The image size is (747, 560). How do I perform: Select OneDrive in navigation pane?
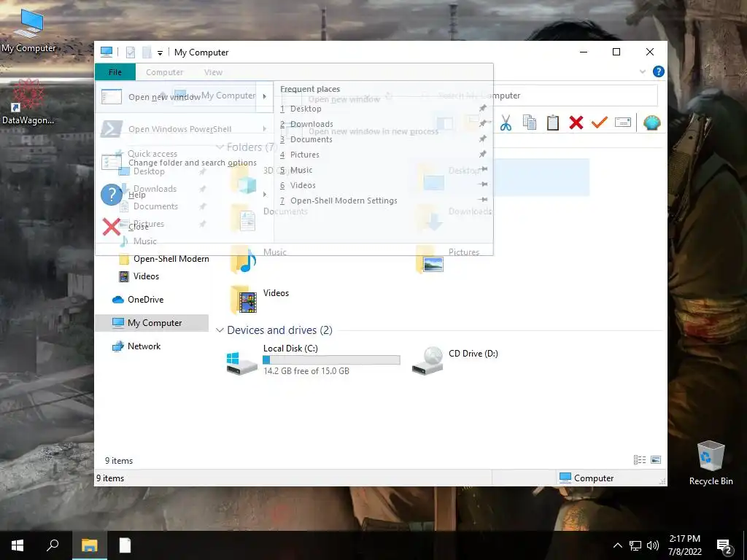145,299
